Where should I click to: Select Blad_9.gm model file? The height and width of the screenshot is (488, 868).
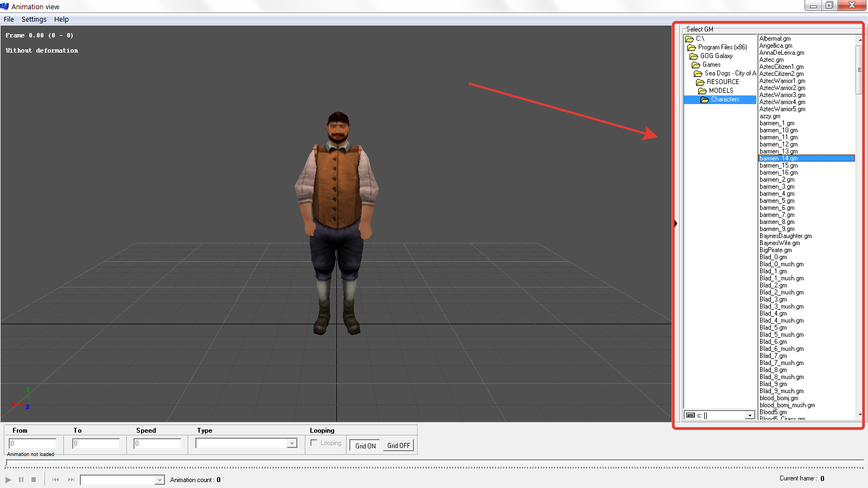[773, 384]
